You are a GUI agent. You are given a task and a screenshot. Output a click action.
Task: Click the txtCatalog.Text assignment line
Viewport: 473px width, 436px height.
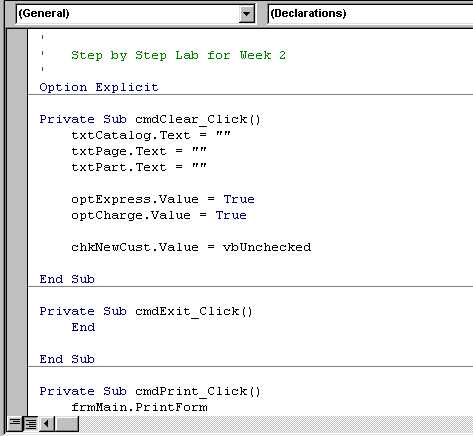click(x=151, y=135)
